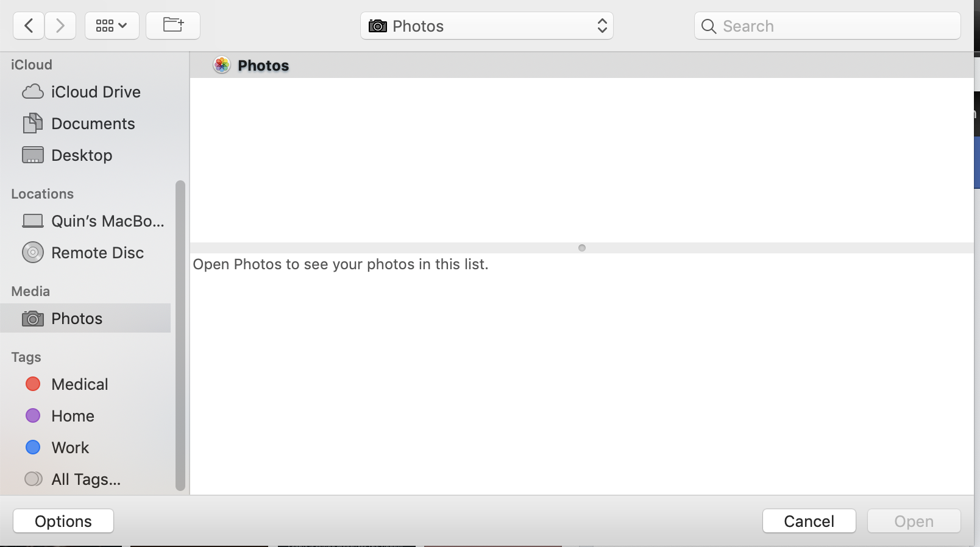Click the Photos library header row
This screenshot has height=547, width=980.
tap(263, 66)
